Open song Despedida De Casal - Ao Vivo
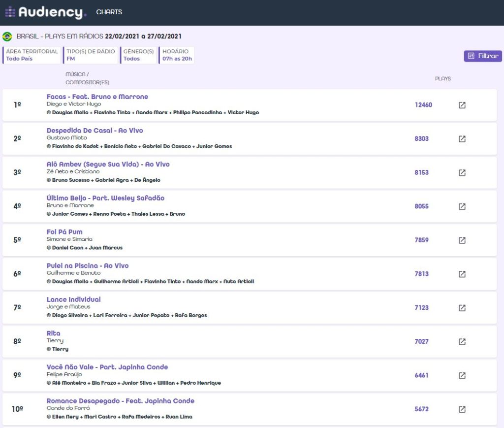The width and height of the screenshot is (504, 428). (x=95, y=131)
